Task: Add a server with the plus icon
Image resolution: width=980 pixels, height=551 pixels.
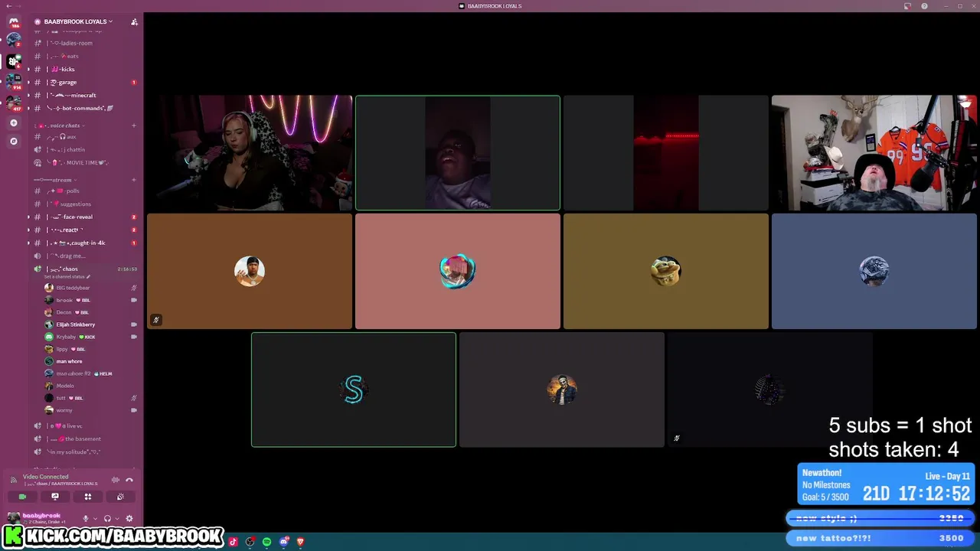Action: (x=13, y=122)
